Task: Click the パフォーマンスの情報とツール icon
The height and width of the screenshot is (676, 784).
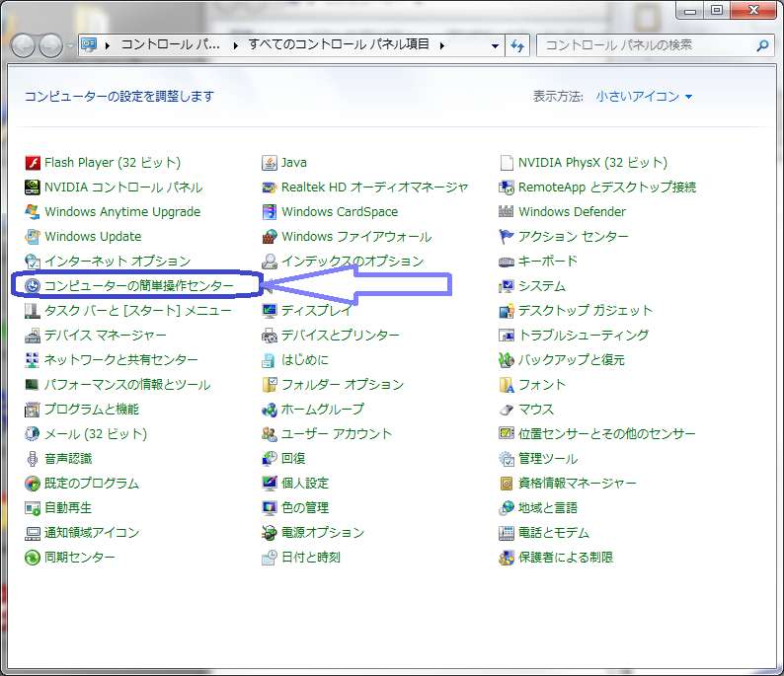Action: [33, 385]
